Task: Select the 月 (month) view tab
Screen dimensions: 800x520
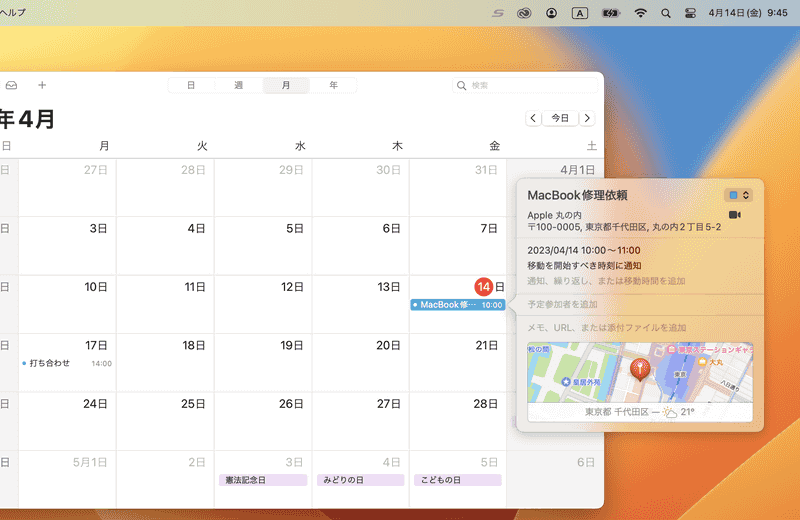Action: pos(286,85)
